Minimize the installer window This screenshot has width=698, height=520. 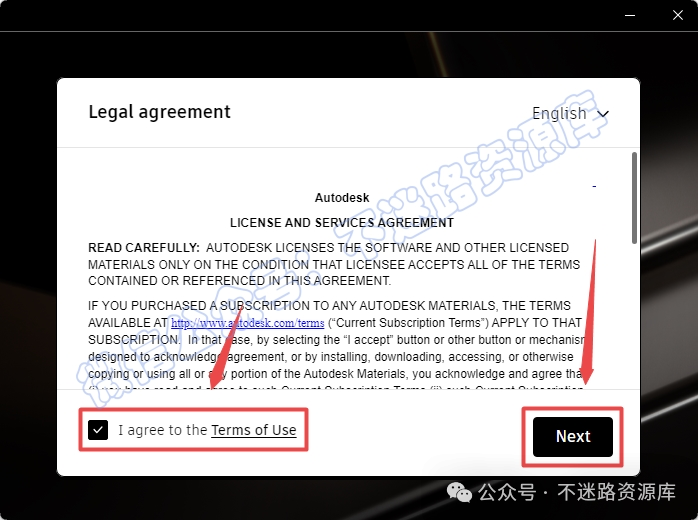click(630, 15)
